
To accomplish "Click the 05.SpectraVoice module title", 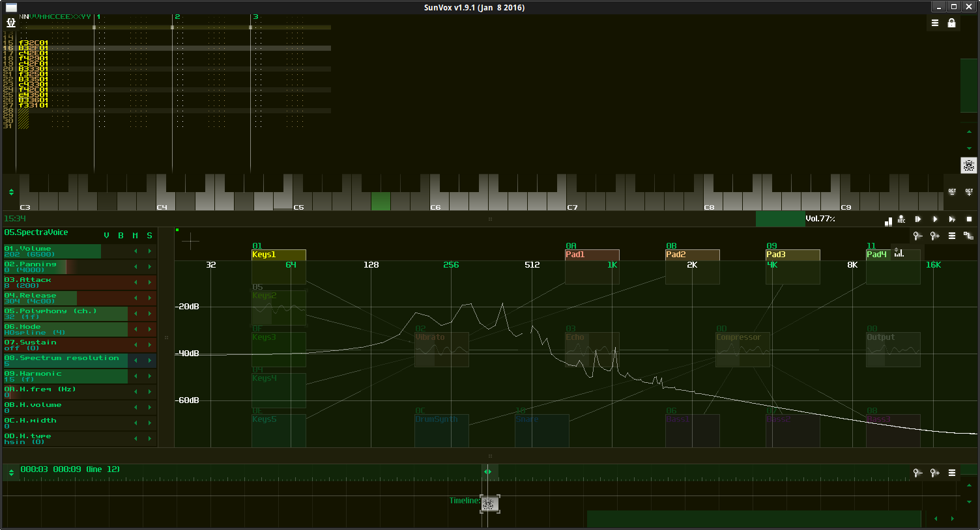I will click(36, 232).
